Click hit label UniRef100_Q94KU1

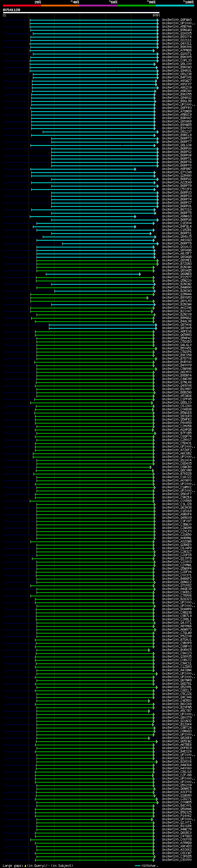click(177, 71)
